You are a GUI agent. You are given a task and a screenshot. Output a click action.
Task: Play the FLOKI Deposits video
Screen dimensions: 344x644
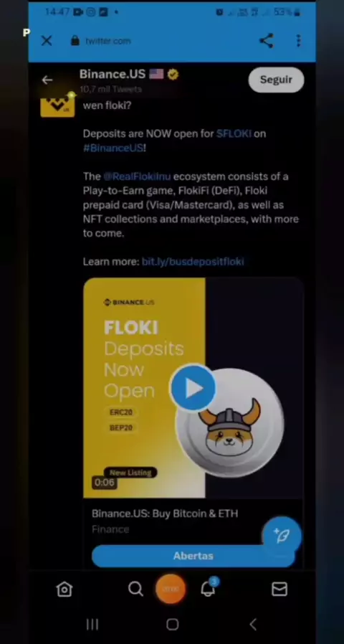(x=193, y=388)
